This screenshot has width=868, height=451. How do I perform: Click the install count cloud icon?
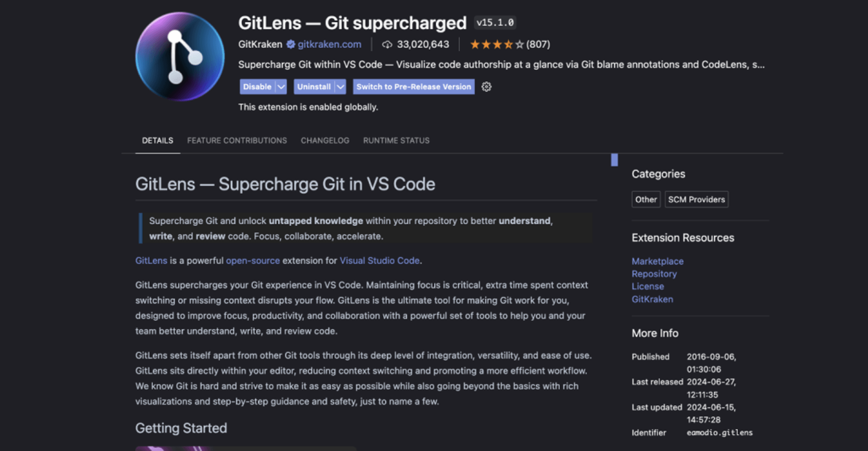pyautogui.click(x=387, y=45)
